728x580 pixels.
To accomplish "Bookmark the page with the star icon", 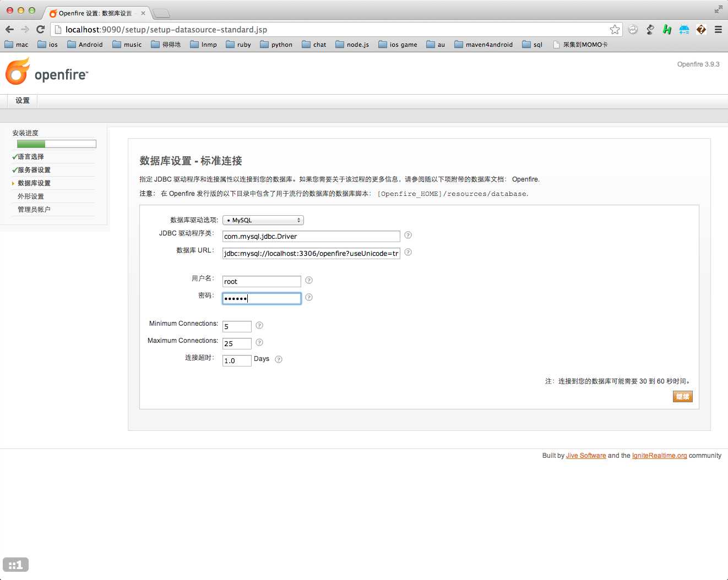I will pyautogui.click(x=615, y=30).
